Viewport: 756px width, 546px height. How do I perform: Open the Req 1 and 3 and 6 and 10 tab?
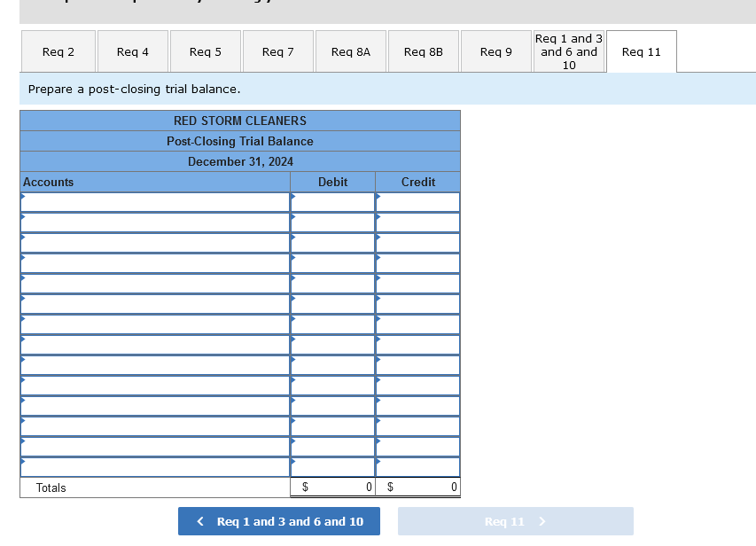(568, 51)
